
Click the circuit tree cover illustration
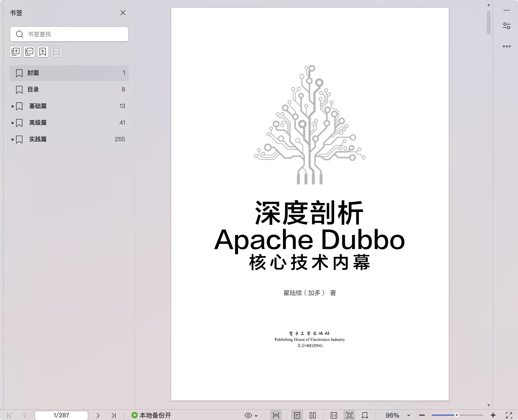point(310,124)
